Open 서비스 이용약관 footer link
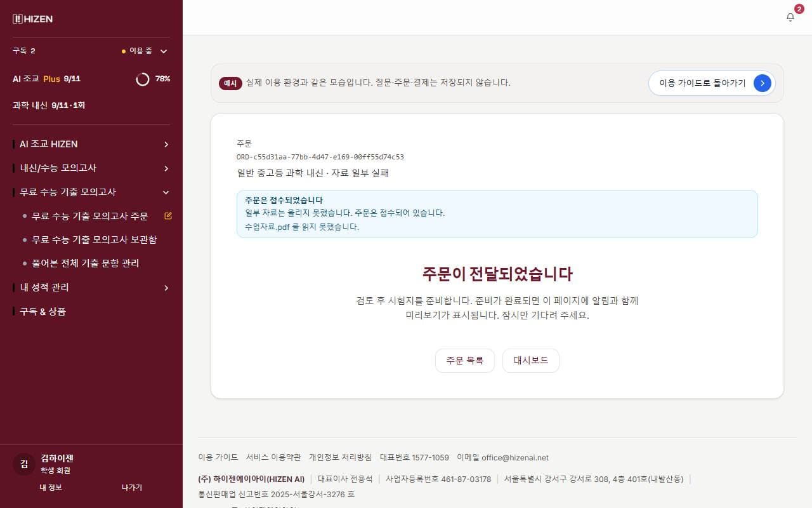812x508 pixels. (273, 457)
